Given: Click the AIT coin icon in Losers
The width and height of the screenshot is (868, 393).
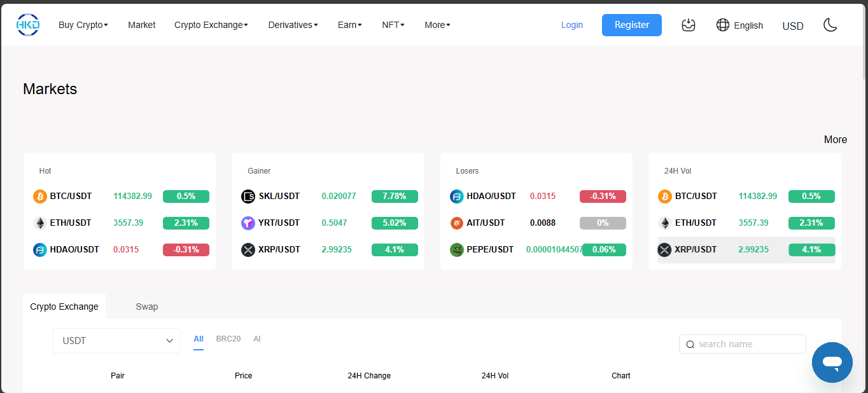Looking at the screenshot, I should tap(456, 223).
